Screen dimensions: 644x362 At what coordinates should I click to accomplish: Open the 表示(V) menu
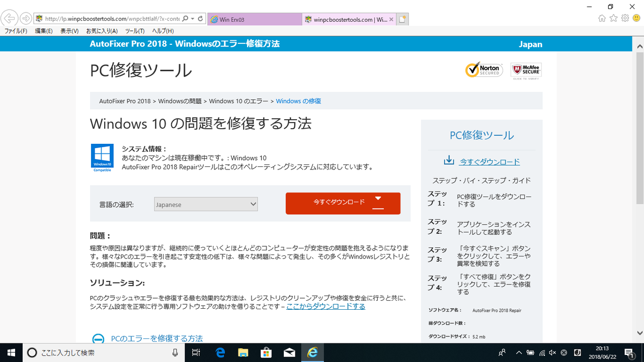(69, 31)
